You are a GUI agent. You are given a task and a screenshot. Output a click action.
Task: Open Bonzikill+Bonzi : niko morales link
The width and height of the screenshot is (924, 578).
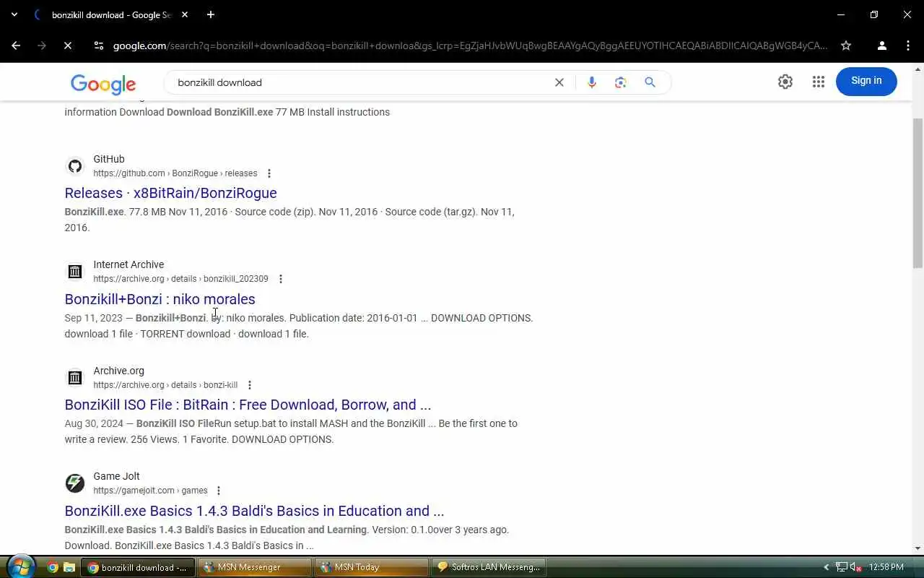pos(160,299)
